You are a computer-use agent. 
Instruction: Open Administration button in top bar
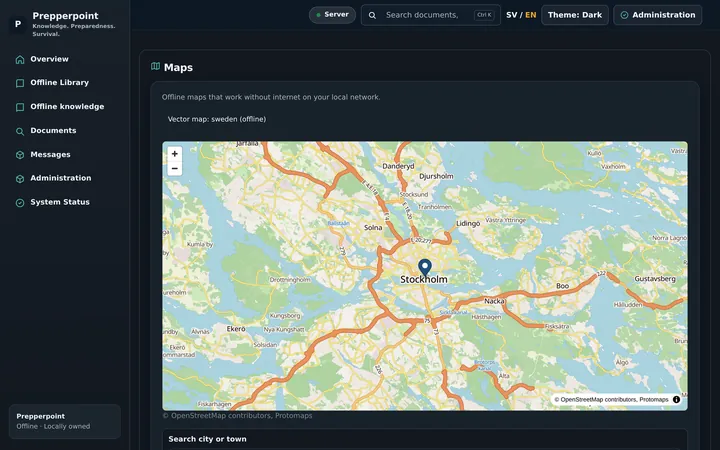[x=658, y=15]
